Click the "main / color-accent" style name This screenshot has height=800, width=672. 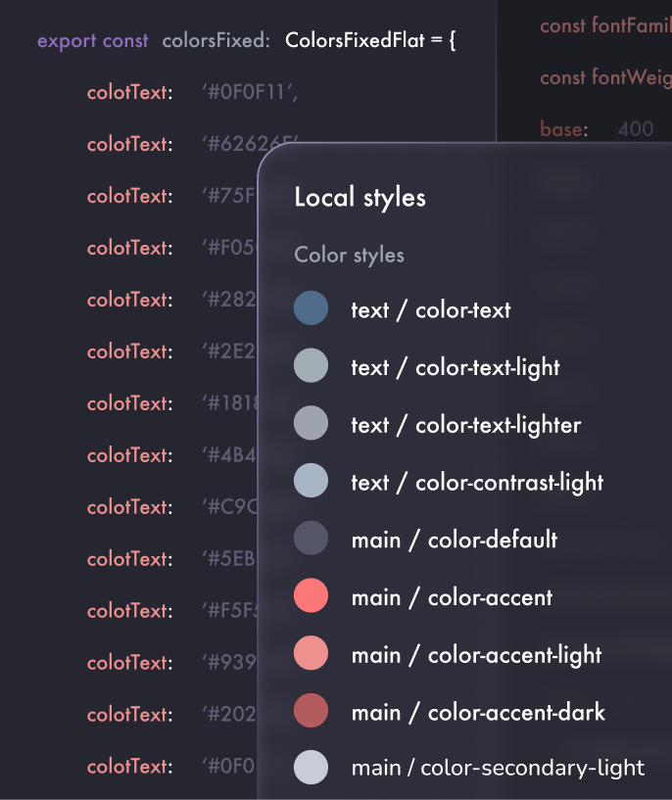[452, 597]
